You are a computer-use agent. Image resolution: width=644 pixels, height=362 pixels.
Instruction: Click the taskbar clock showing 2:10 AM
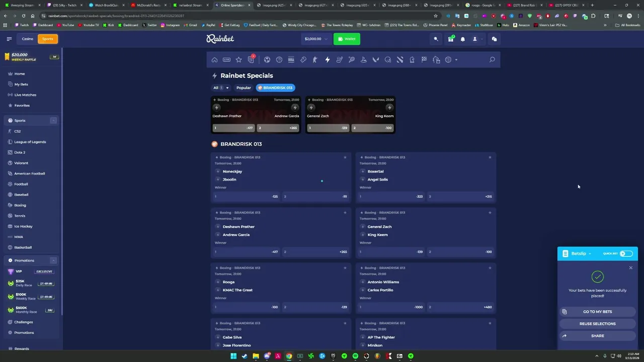(632, 356)
